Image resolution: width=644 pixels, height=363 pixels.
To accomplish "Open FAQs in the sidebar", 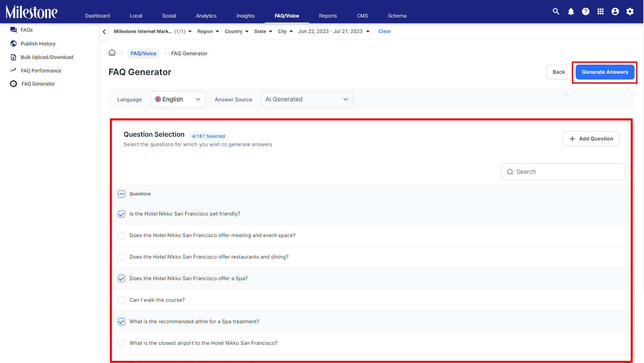I will coord(27,30).
